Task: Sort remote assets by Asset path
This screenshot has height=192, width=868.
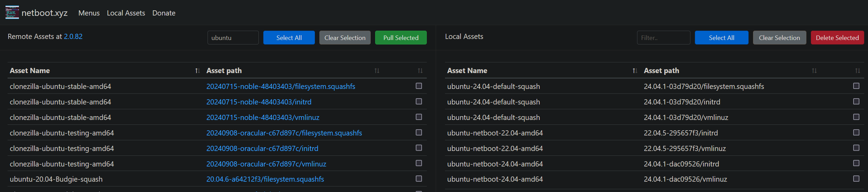Action: click(x=377, y=71)
